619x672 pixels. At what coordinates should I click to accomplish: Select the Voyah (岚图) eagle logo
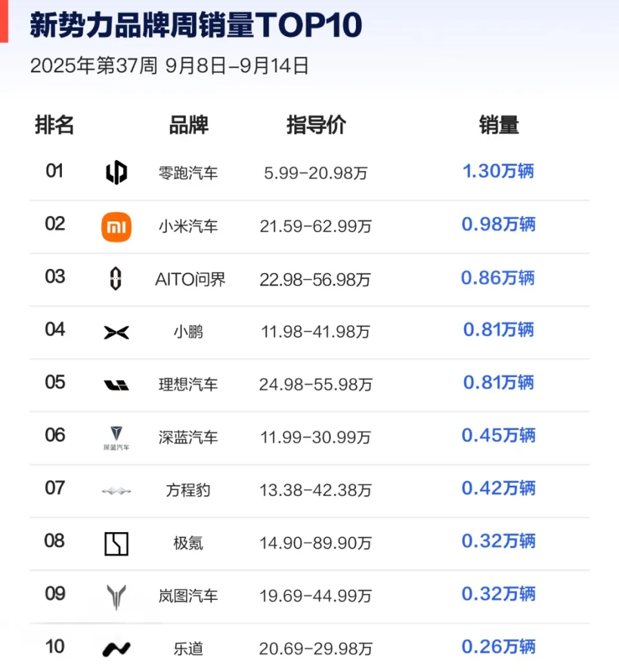(x=116, y=596)
